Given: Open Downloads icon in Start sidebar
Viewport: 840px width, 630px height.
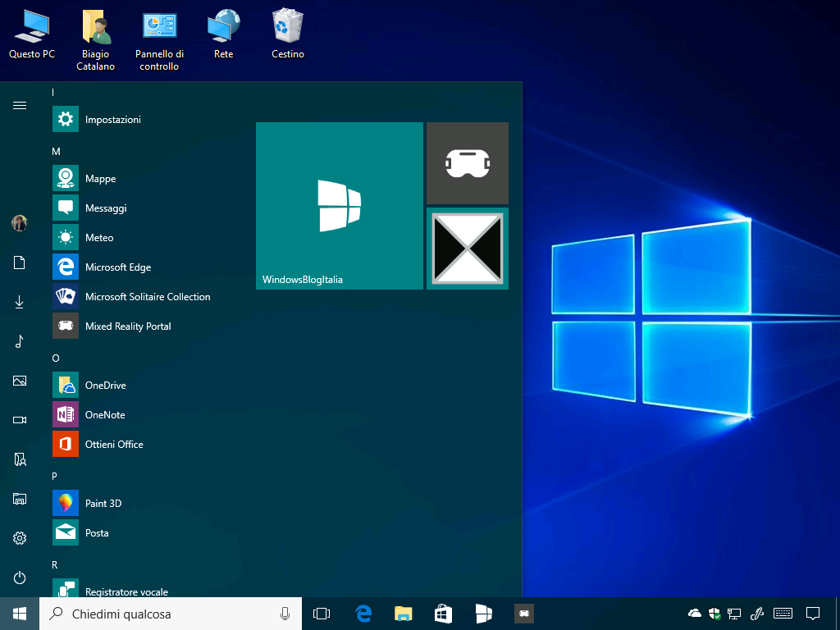Looking at the screenshot, I should 20,302.
